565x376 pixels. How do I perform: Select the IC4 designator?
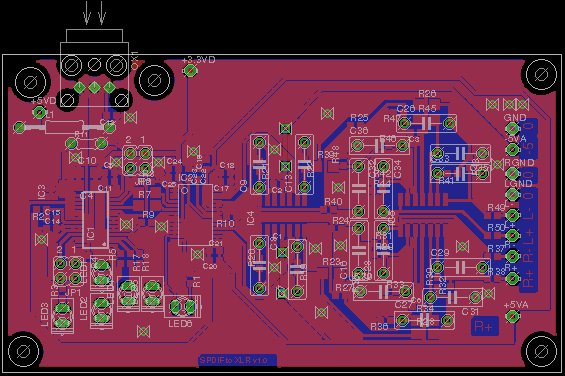coord(250,218)
